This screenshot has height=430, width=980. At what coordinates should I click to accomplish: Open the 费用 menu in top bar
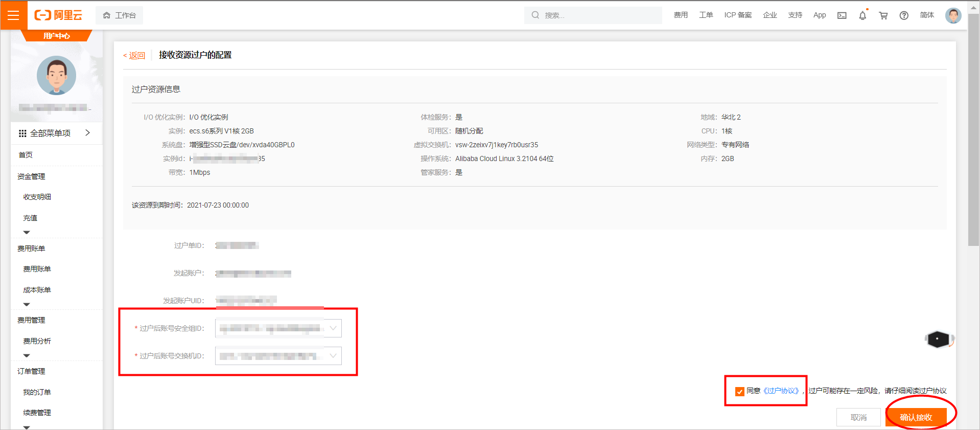[x=681, y=15]
